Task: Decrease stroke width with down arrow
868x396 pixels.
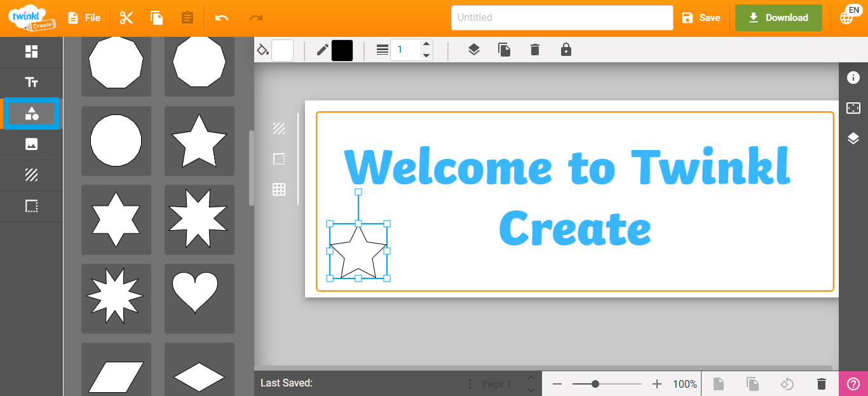Action: point(426,55)
